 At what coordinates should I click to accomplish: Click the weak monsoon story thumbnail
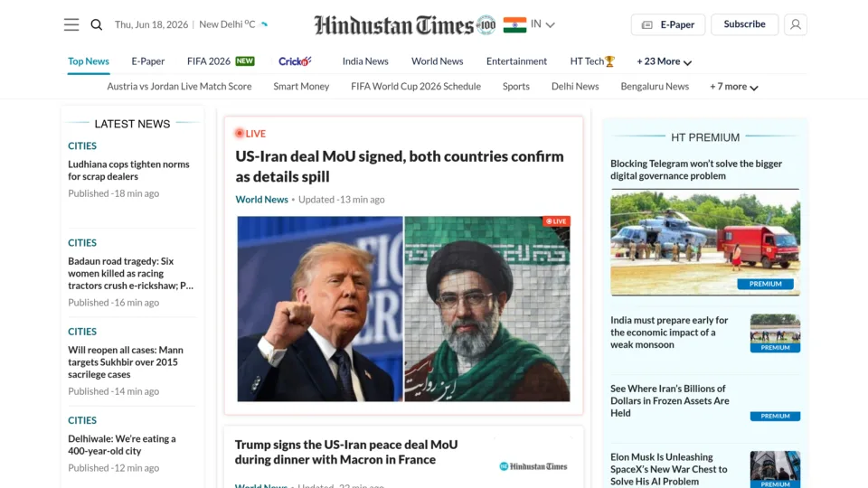775,333
